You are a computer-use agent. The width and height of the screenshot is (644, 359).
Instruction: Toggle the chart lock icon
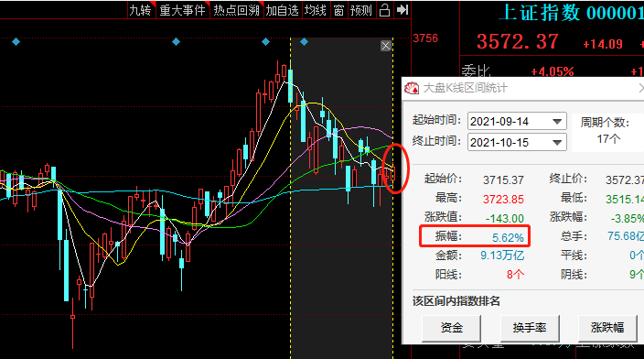pos(384,10)
